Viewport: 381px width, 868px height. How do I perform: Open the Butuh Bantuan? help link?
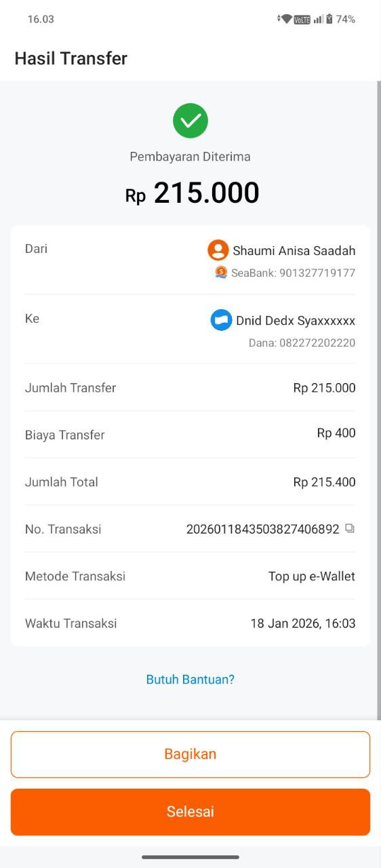tap(190, 679)
